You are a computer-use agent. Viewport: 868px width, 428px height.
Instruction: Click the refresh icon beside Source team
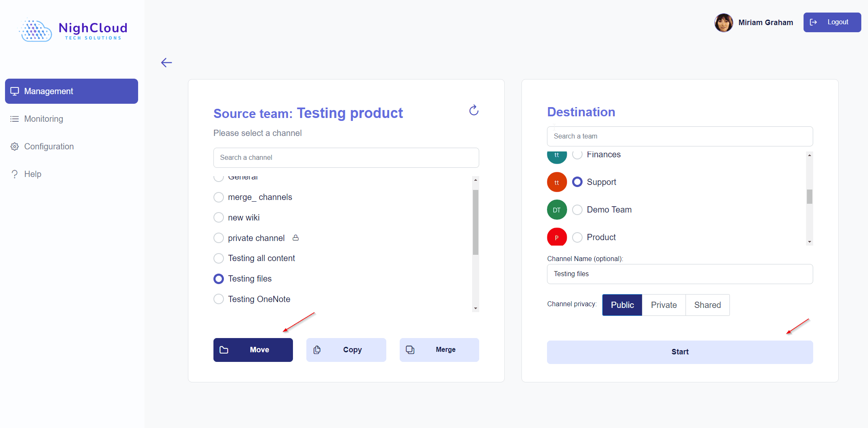(x=473, y=110)
